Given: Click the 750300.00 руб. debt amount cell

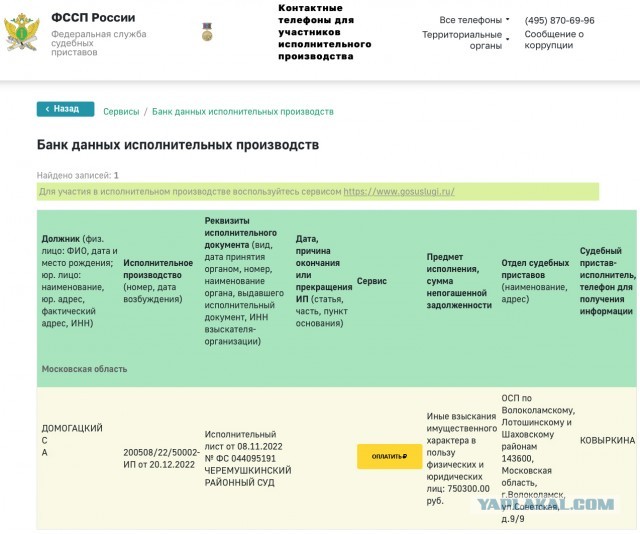Looking at the screenshot, I should pos(462,458).
